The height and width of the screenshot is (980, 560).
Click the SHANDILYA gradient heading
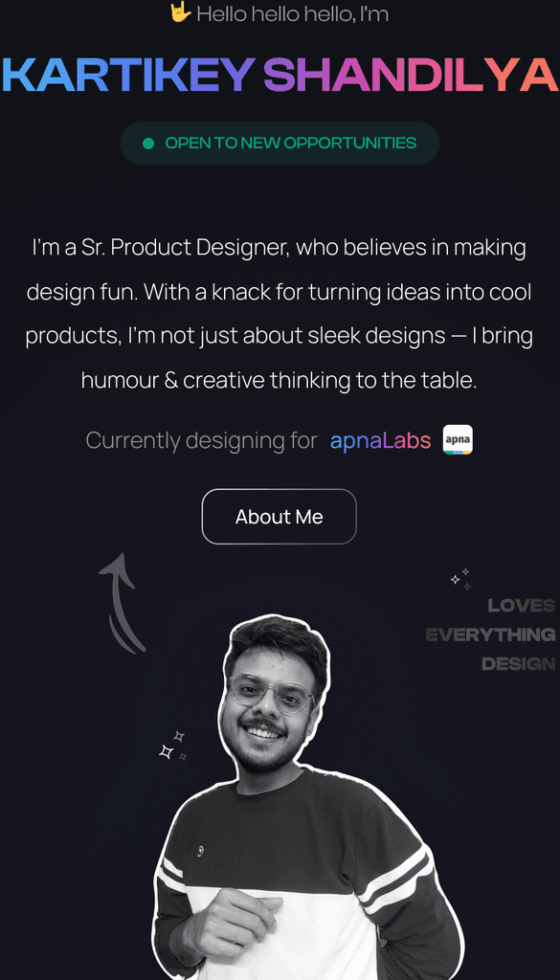click(x=411, y=75)
